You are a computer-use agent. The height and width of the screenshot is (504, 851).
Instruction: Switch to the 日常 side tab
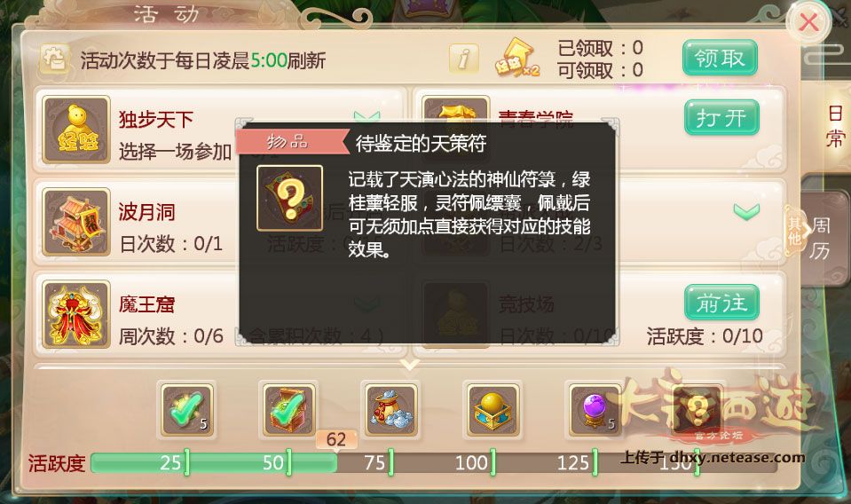[835, 127]
